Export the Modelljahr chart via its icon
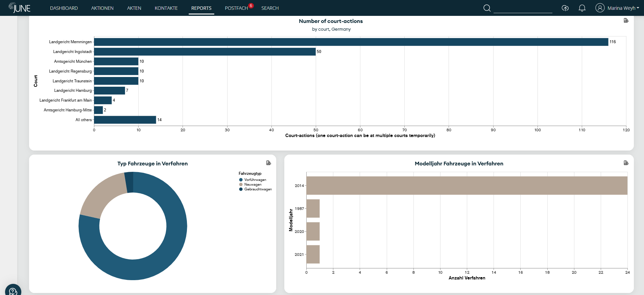The image size is (644, 295). tap(626, 163)
